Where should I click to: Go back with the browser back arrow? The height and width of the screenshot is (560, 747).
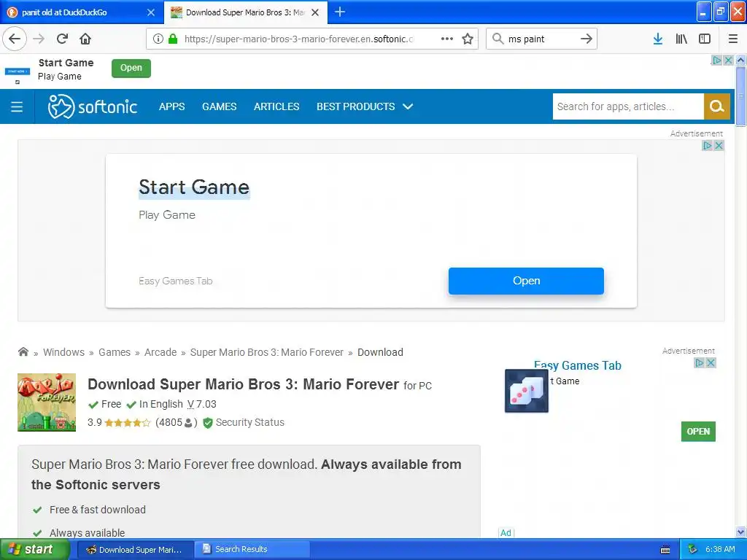pyautogui.click(x=15, y=39)
